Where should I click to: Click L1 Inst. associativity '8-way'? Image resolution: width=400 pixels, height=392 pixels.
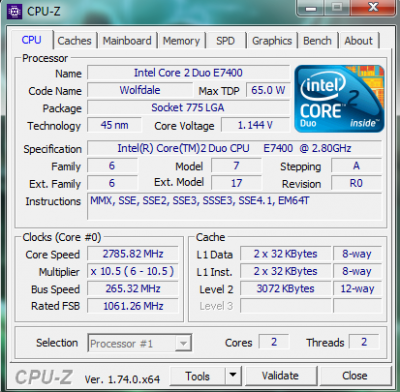pos(357,271)
